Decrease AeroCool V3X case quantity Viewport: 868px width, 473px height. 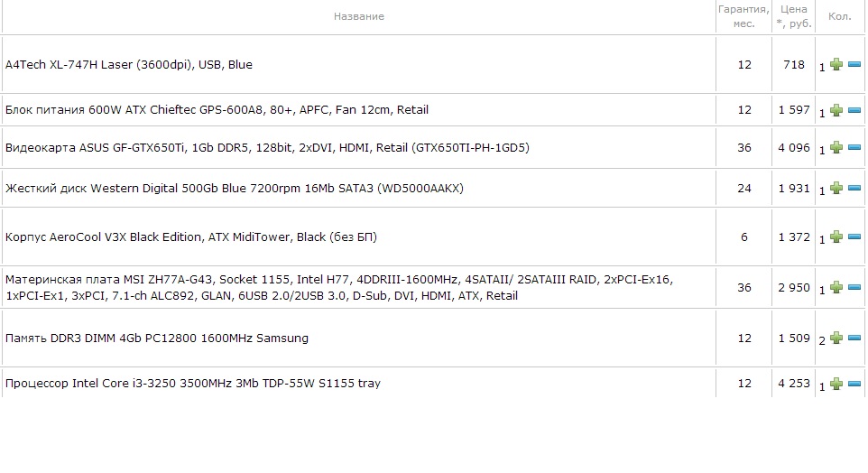[854, 237]
